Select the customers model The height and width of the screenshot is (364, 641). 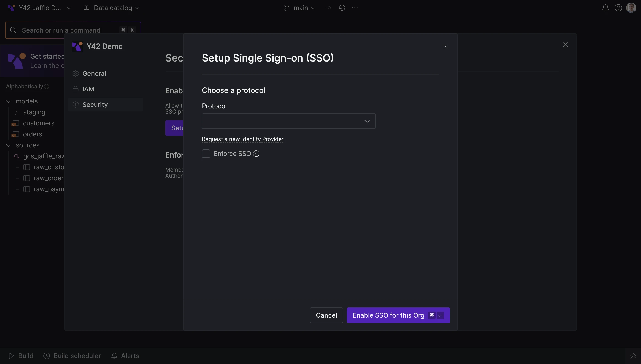pos(38,123)
